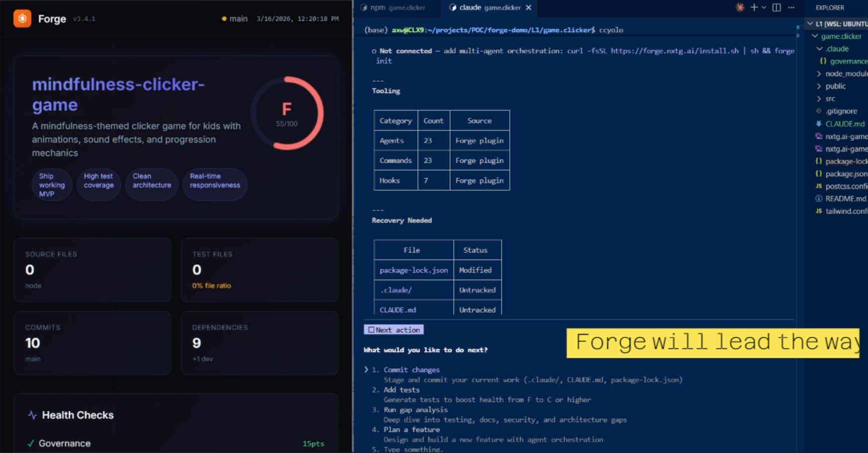This screenshot has width=868, height=453.
Task: Launch a new terminal with the plus icon
Action: [x=754, y=7]
